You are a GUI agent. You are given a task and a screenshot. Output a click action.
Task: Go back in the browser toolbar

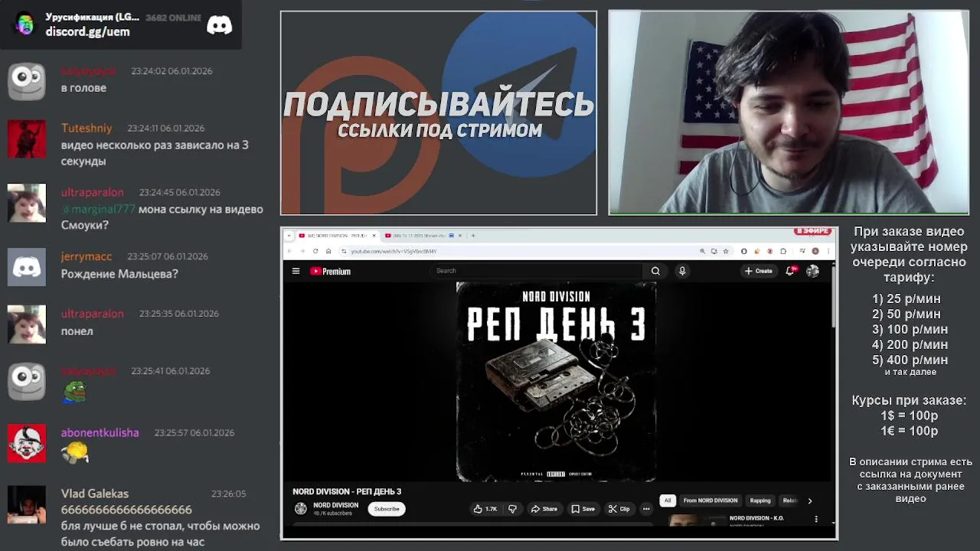[x=289, y=251]
